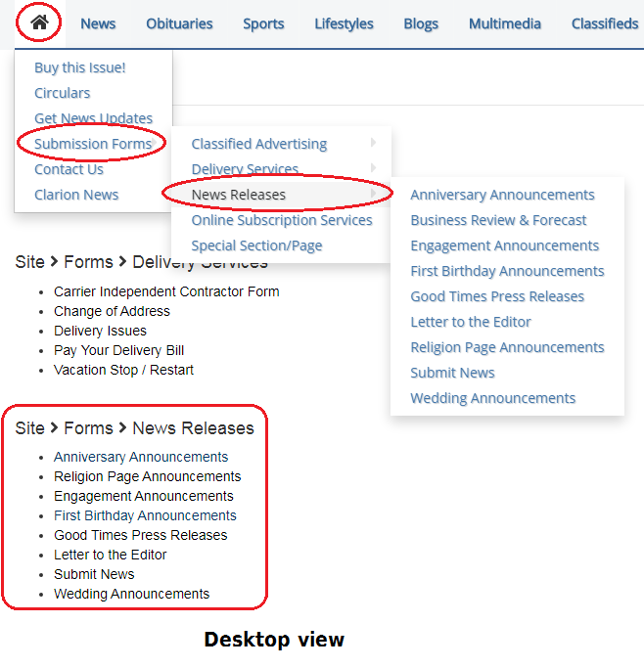644x668 pixels.
Task: Click Pay Your Delivery Bill link
Action: click(118, 350)
